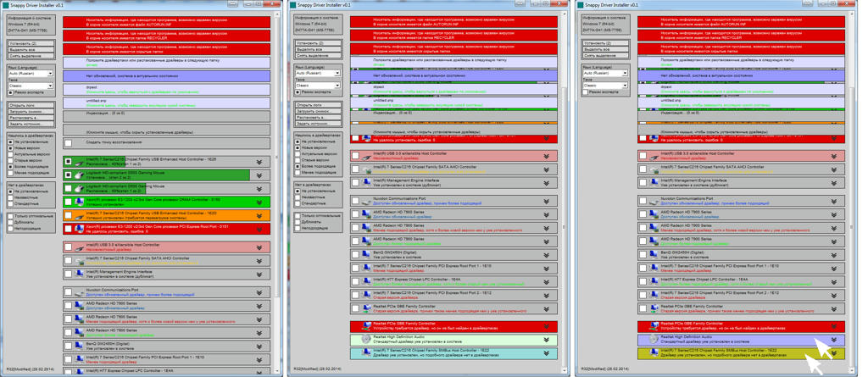868x377 pixels.
Task: Open 'Auto (Russian)' language dropdown in left window
Action: 31,73
